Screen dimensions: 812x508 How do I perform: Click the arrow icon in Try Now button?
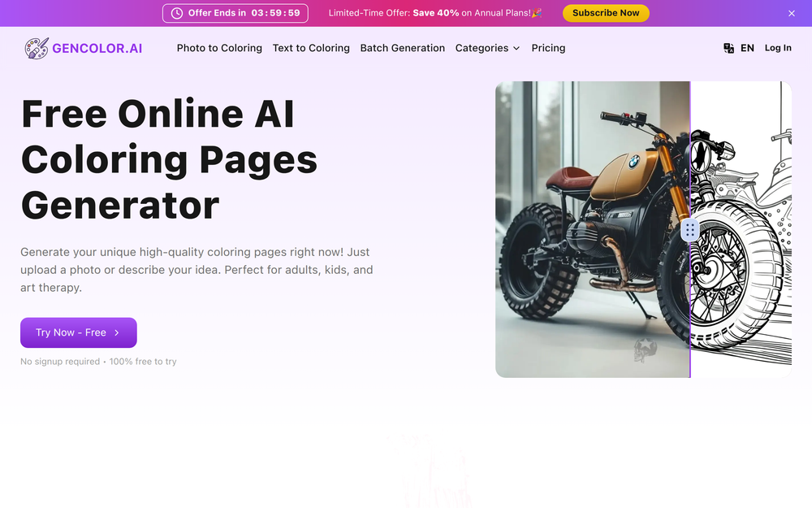pyautogui.click(x=117, y=332)
